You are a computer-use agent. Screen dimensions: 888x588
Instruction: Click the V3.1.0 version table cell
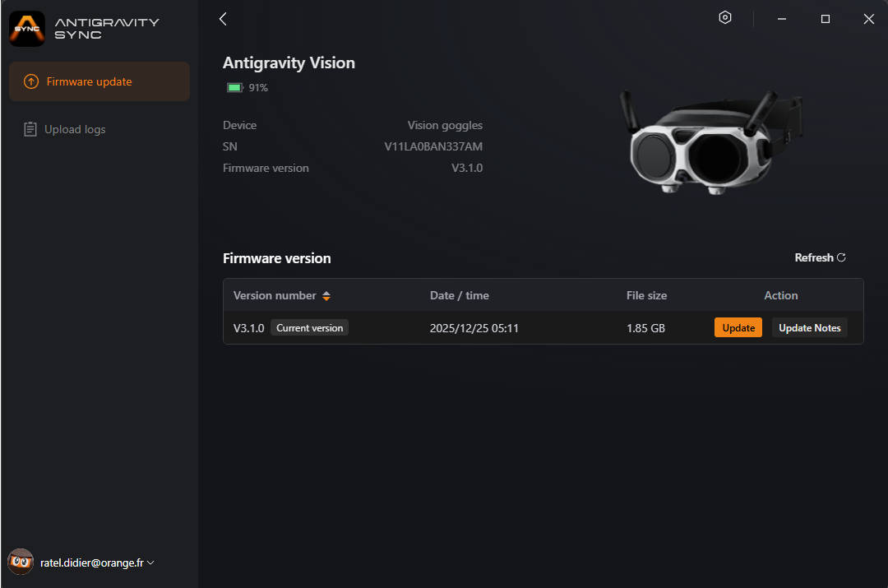coord(248,328)
